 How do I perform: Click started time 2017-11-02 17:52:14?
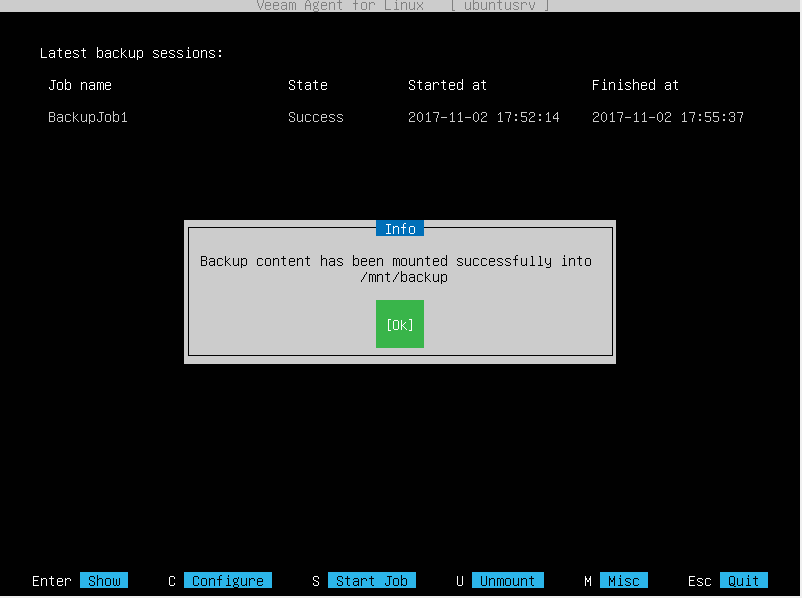[483, 117]
